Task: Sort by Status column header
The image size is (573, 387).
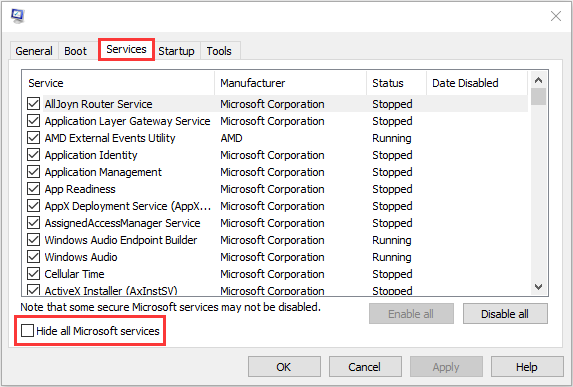Action: (x=396, y=83)
